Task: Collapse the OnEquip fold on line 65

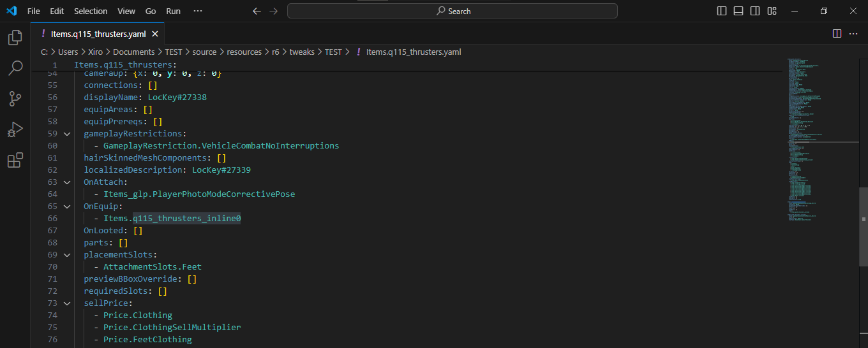Action: click(67, 207)
